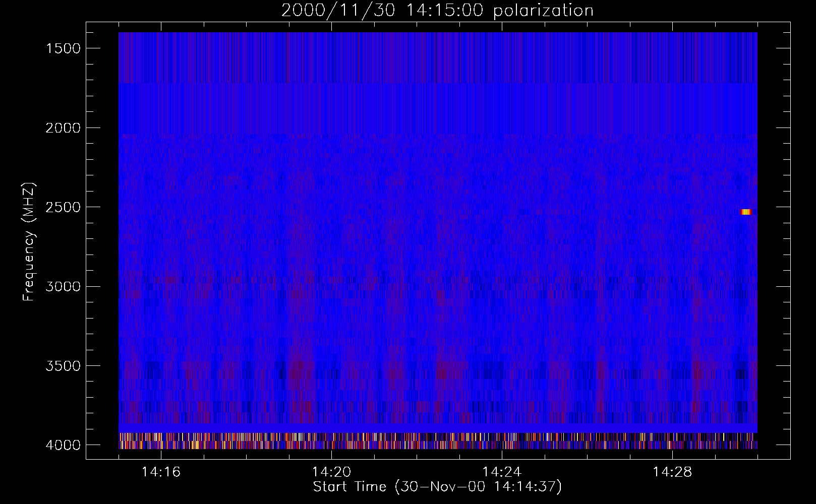Image resolution: width=816 pixels, height=504 pixels.
Task: Click the 2000 frequency tick label
Action: click(63, 128)
